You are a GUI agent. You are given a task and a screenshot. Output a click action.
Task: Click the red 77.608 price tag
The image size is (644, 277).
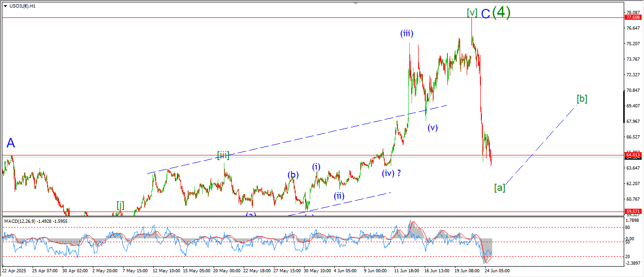633,17
